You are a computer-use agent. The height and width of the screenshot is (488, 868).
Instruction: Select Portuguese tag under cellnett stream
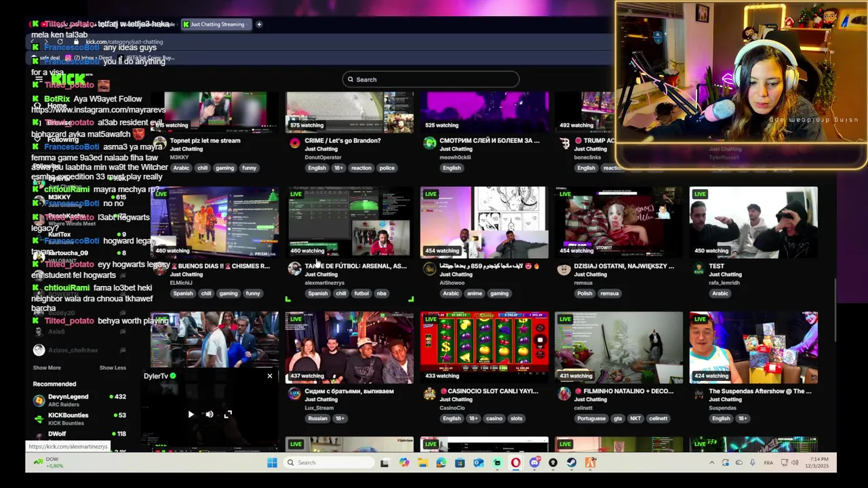[591, 418]
